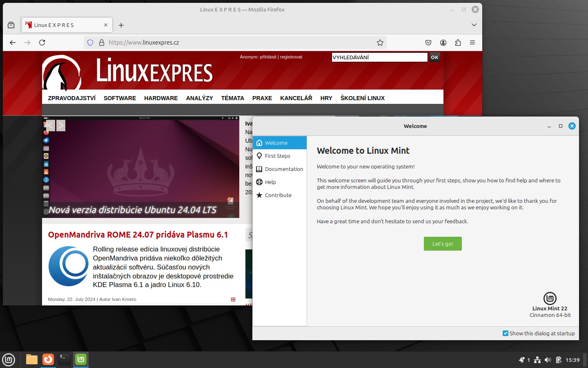This screenshot has height=368, width=588.
Task: Open tracking protection shield in address bar
Action: coord(90,43)
